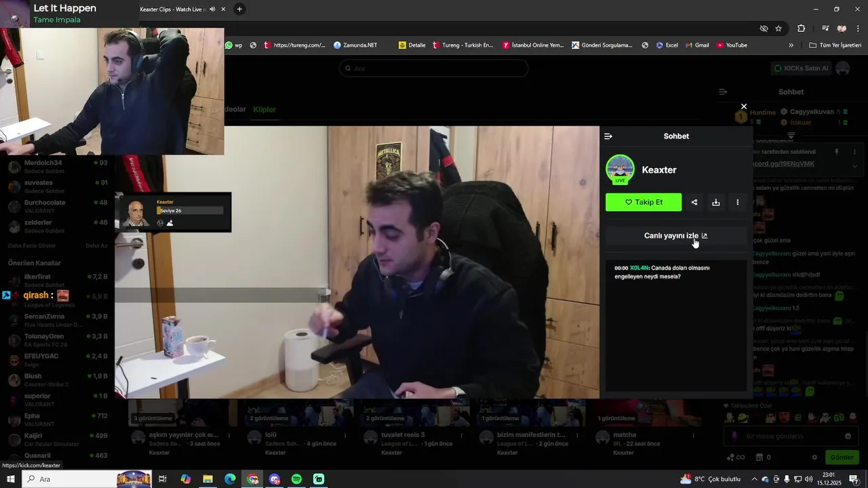The image size is (868, 488).
Task: Open options for bizim manifestlerin clip
Action: coord(578,435)
